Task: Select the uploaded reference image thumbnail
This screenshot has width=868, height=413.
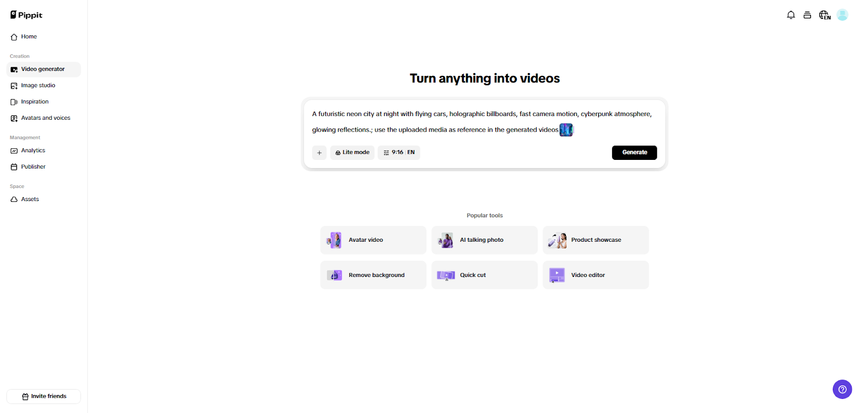Action: [x=566, y=130]
